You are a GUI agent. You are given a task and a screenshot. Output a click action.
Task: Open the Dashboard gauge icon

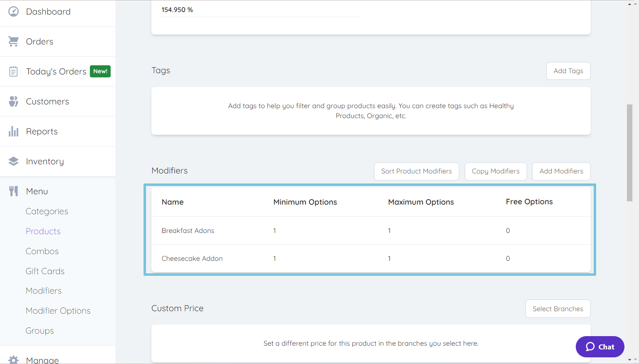coord(13,11)
